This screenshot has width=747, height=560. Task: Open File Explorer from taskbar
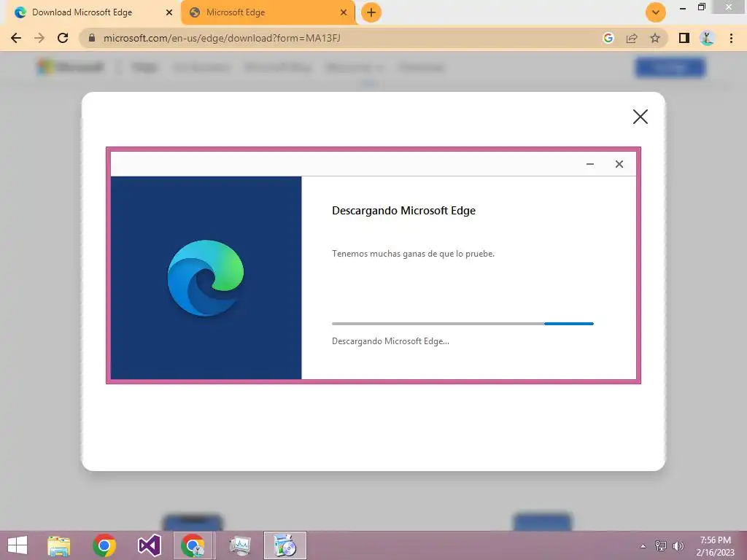(59, 545)
